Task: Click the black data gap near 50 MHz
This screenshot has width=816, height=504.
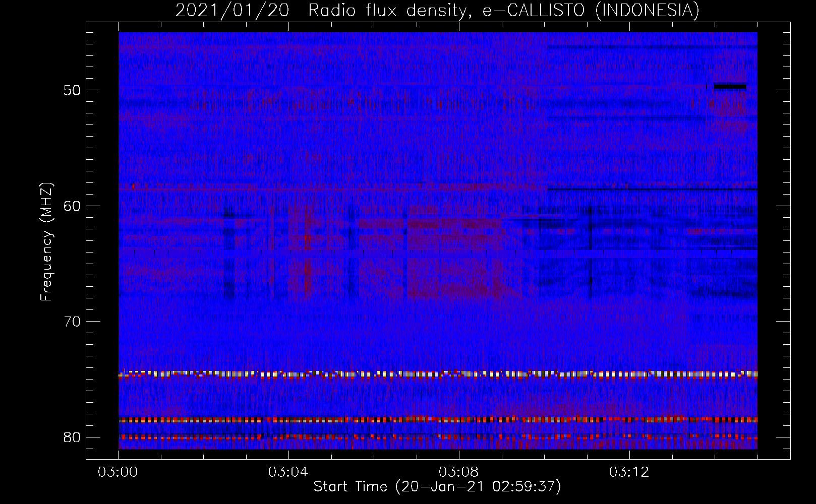Action: 730,86
